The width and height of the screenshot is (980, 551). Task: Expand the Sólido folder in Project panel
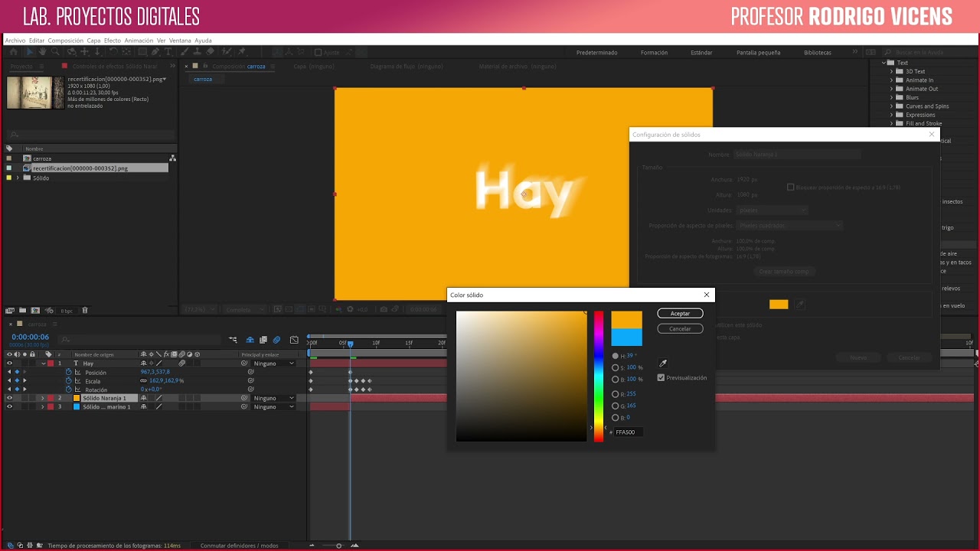[x=18, y=178]
